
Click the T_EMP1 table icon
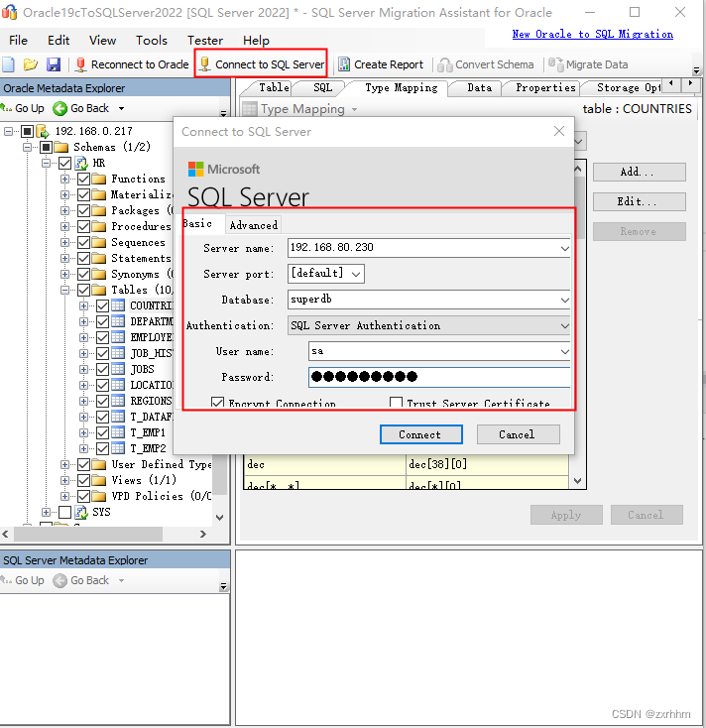(x=118, y=432)
